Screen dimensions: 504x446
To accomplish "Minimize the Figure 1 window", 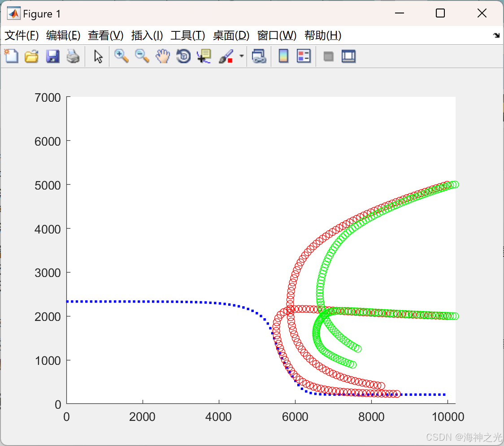I will click(400, 13).
